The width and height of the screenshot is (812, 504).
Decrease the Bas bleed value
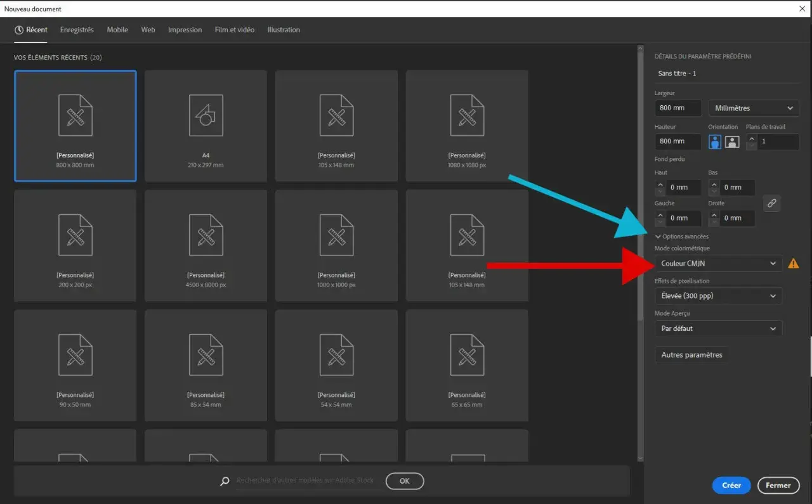pyautogui.click(x=714, y=191)
